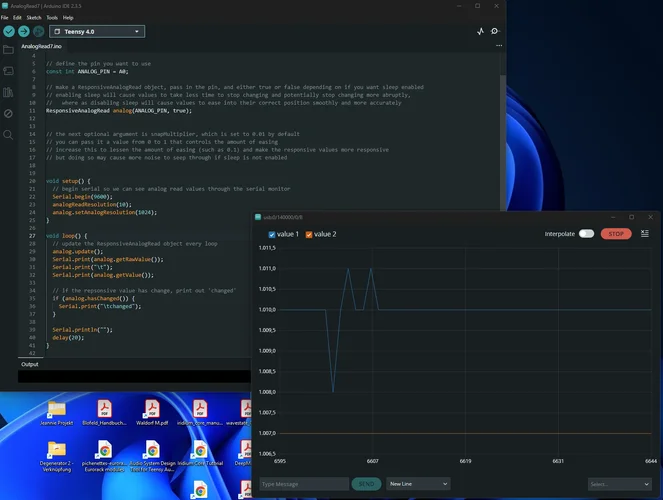This screenshot has width=663, height=500.
Task: Click the SEND button in plotter
Action: click(x=366, y=484)
